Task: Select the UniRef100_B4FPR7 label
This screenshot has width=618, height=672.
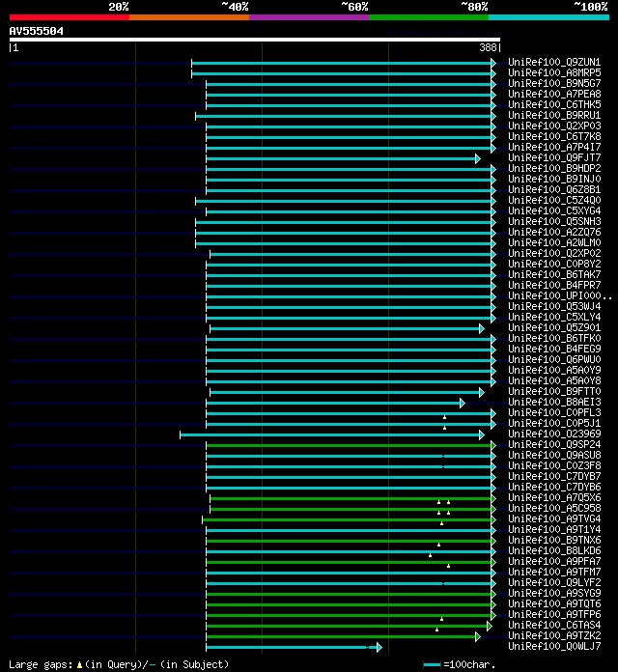Action: pos(554,285)
